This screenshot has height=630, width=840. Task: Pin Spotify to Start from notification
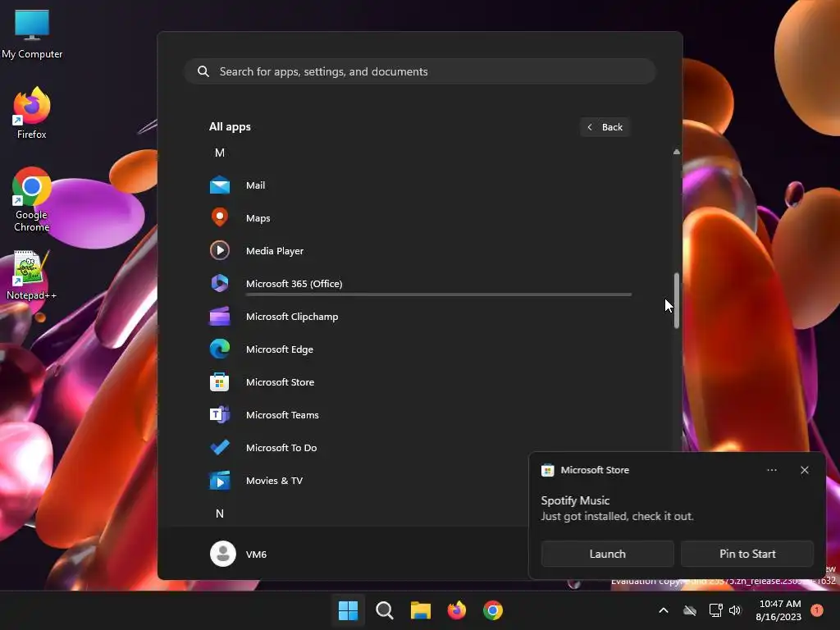[x=747, y=554]
